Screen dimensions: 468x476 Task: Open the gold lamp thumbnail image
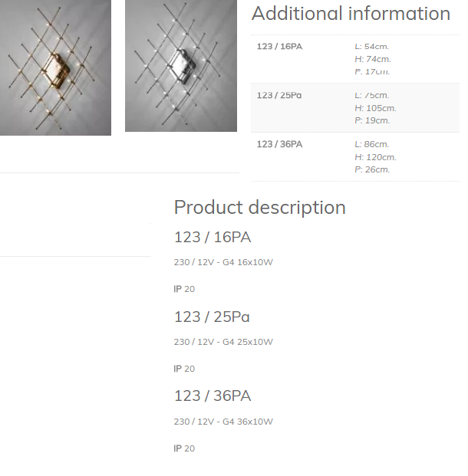55,67
